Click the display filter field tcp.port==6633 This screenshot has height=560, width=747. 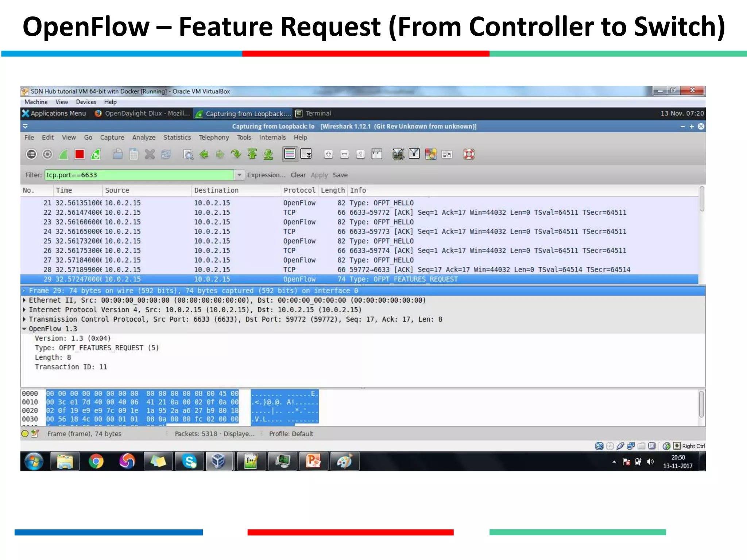click(139, 175)
